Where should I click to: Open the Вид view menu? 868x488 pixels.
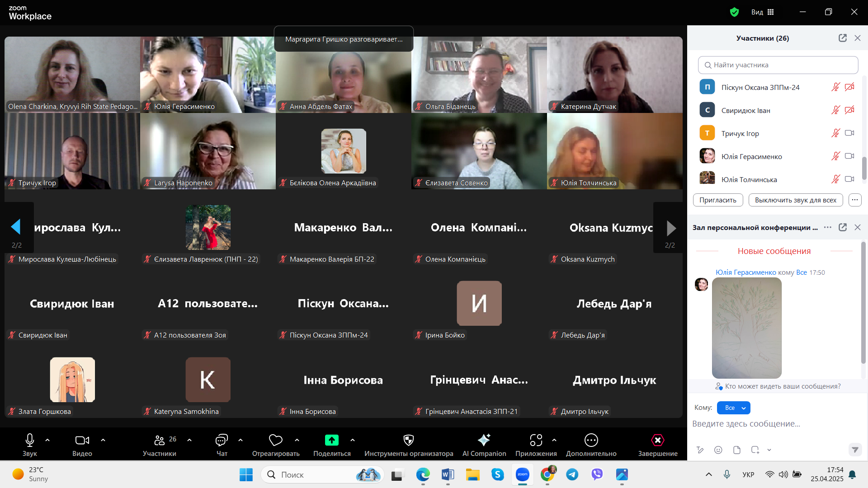[762, 12]
